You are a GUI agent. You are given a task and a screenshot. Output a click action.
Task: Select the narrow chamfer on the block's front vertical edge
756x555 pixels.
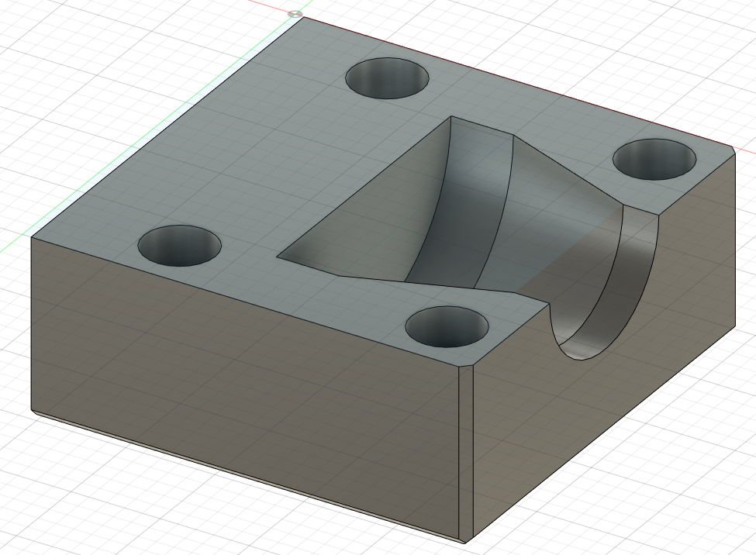click(465, 453)
